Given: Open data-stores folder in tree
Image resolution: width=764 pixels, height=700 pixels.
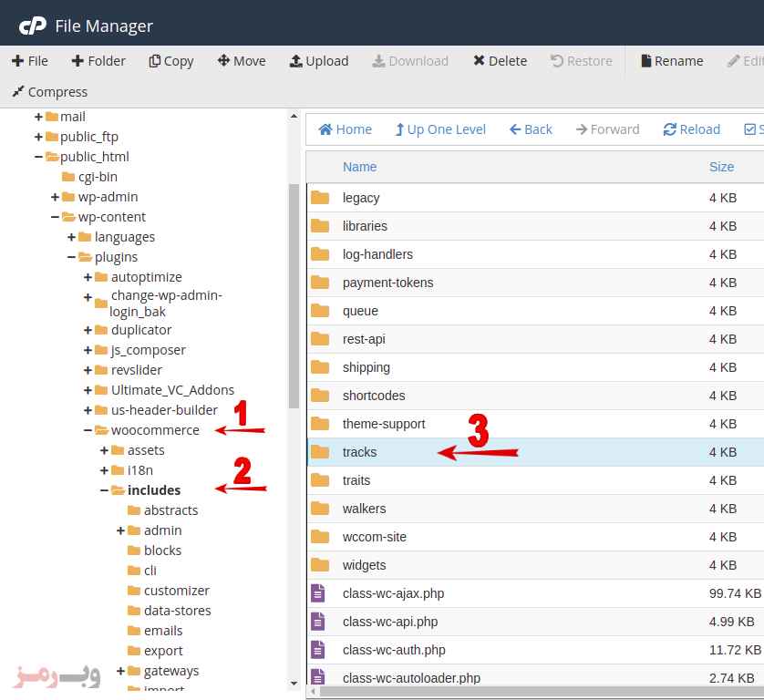Looking at the screenshot, I should coord(178,611).
